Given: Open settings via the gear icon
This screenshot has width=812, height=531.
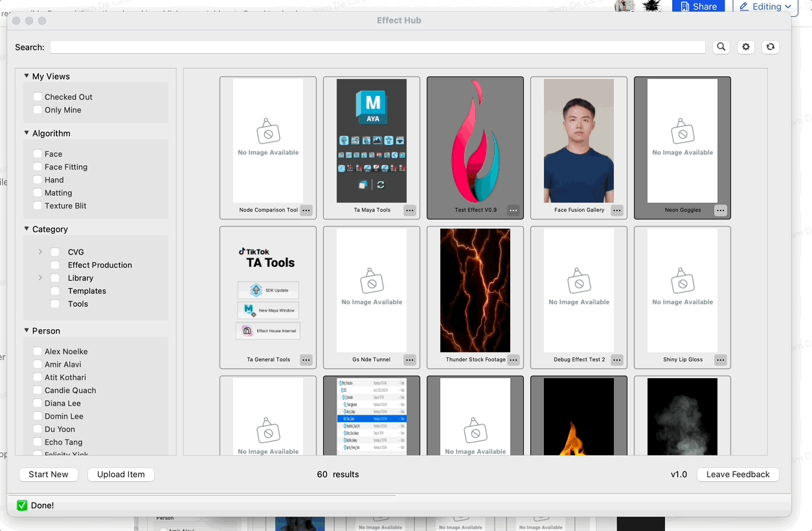Looking at the screenshot, I should (x=746, y=47).
